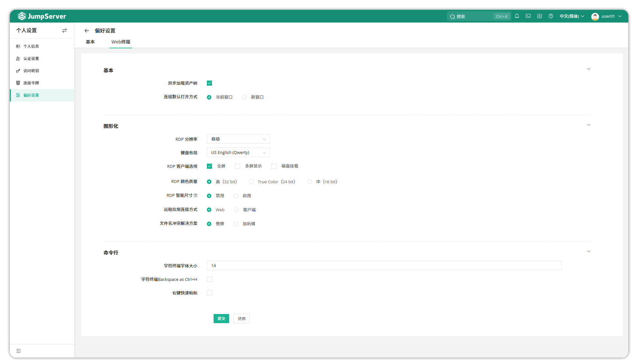This screenshot has width=638, height=364.
Task: Click the view switch icon beside 个人设置
Action: [x=64, y=30]
